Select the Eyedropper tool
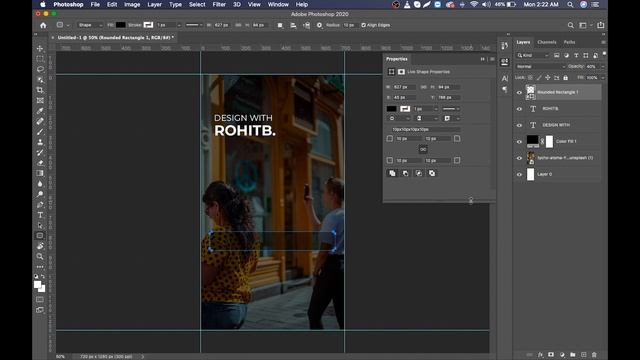The width and height of the screenshot is (640, 360). 40,111
